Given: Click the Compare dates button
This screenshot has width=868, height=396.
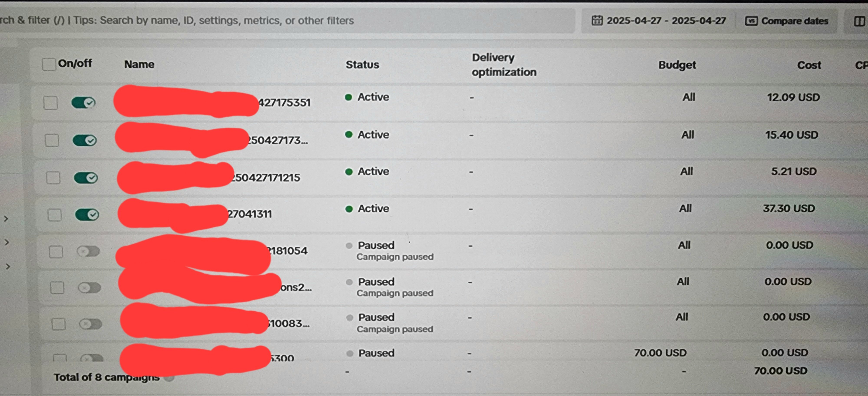Looking at the screenshot, I should click(x=786, y=21).
